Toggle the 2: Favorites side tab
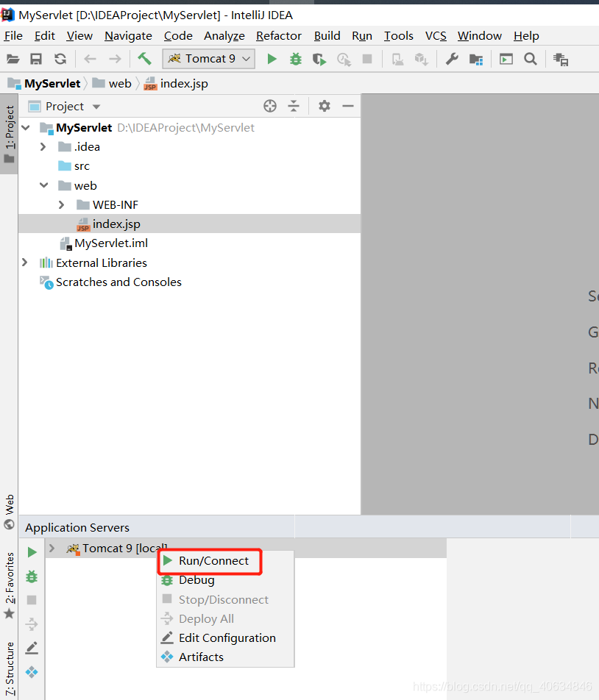599x700 pixels. coord(9,585)
